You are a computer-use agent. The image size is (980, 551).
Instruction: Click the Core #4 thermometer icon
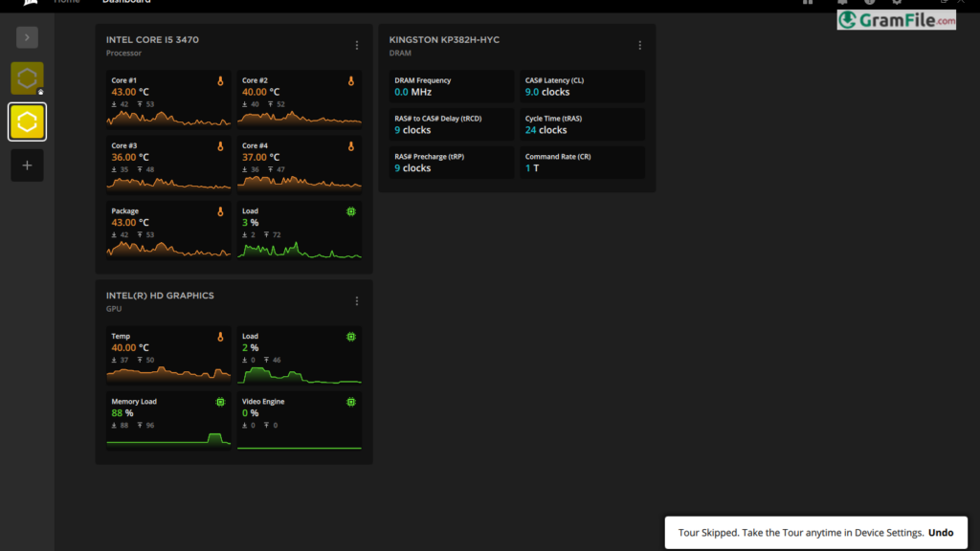(x=351, y=146)
